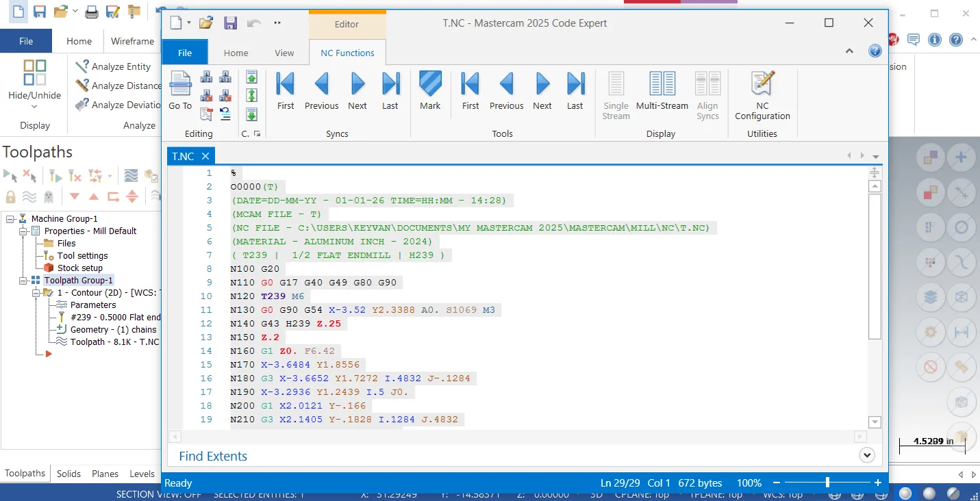The height and width of the screenshot is (501, 980).
Task: Open NC Configuration utility
Action: [762, 95]
